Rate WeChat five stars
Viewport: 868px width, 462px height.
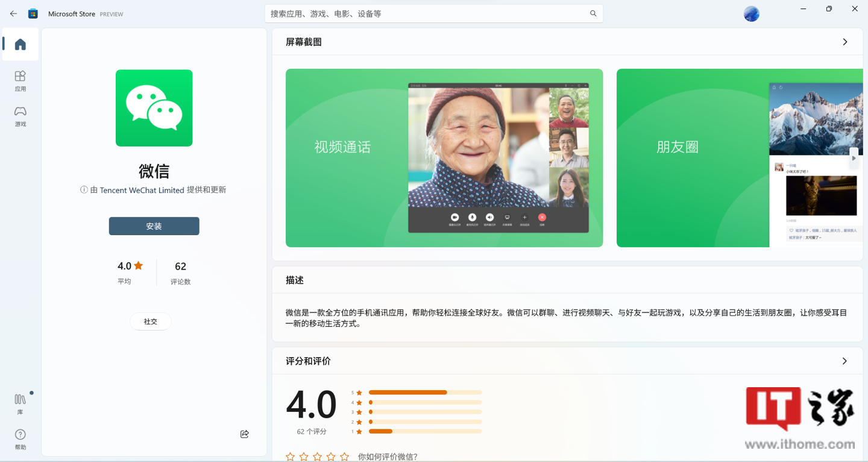[x=344, y=457]
